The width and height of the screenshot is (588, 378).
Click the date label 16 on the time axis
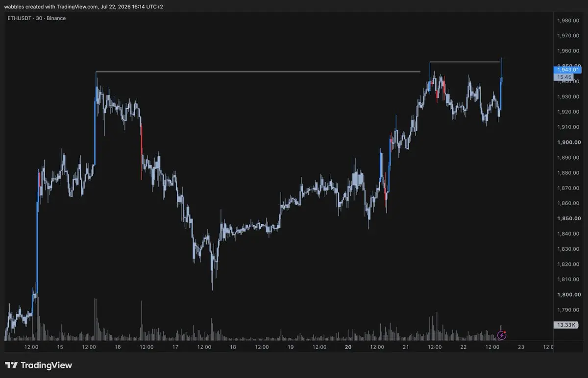point(118,347)
